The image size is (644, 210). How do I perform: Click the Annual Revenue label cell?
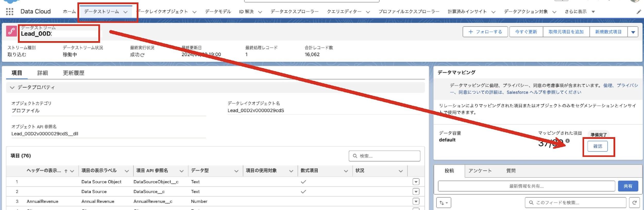[98, 202]
